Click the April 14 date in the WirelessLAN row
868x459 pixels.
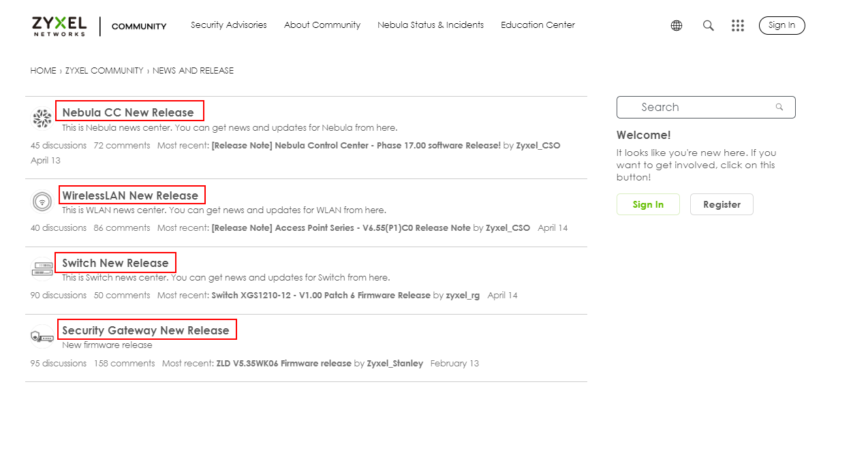click(x=553, y=228)
